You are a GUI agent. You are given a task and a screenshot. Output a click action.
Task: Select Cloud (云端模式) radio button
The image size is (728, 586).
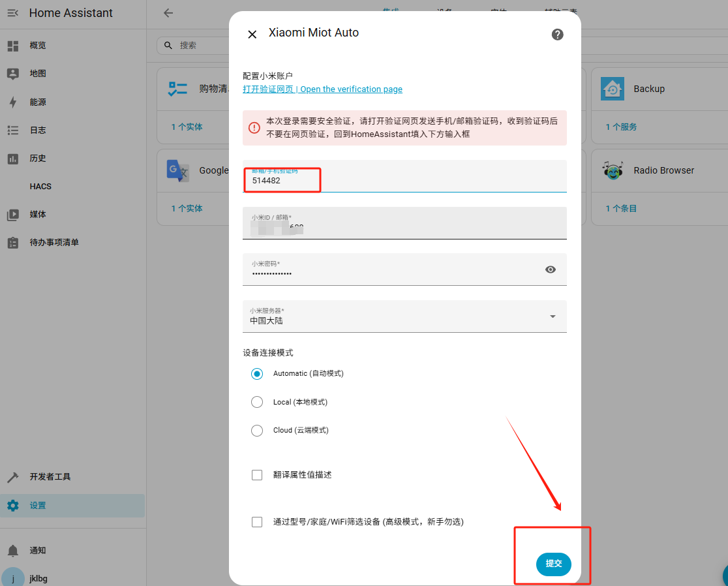pos(257,431)
